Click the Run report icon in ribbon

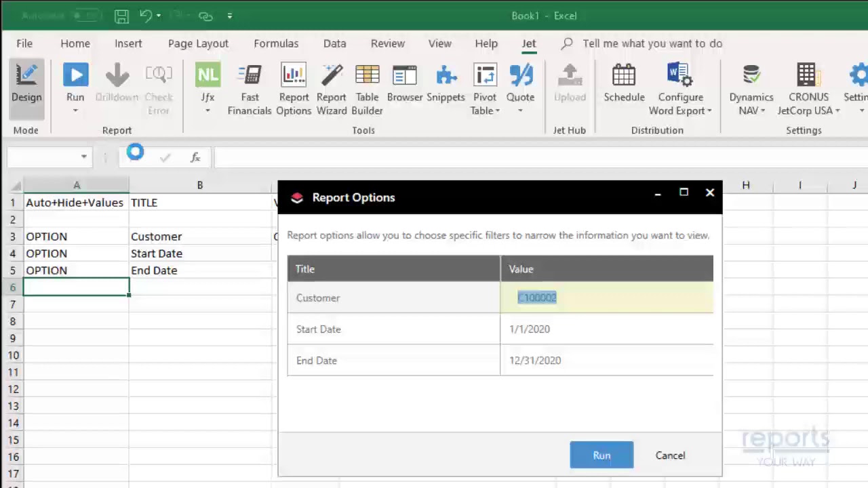point(75,75)
